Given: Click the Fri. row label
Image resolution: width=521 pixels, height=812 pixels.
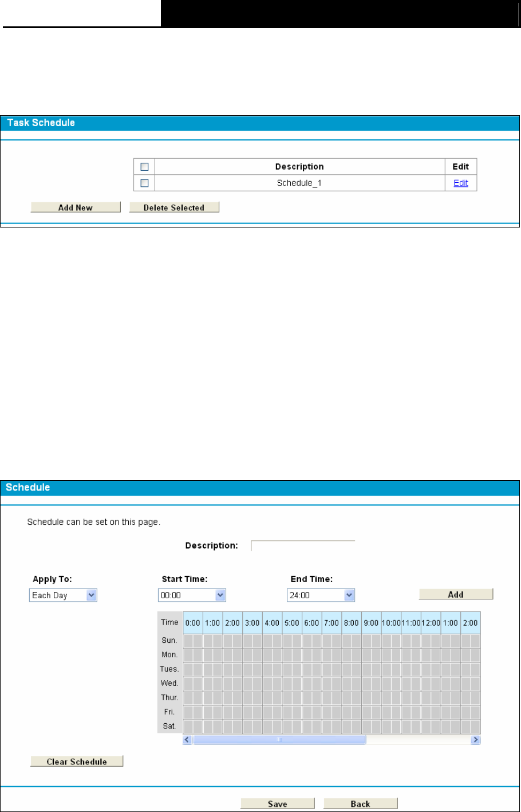Looking at the screenshot, I should [x=169, y=712].
